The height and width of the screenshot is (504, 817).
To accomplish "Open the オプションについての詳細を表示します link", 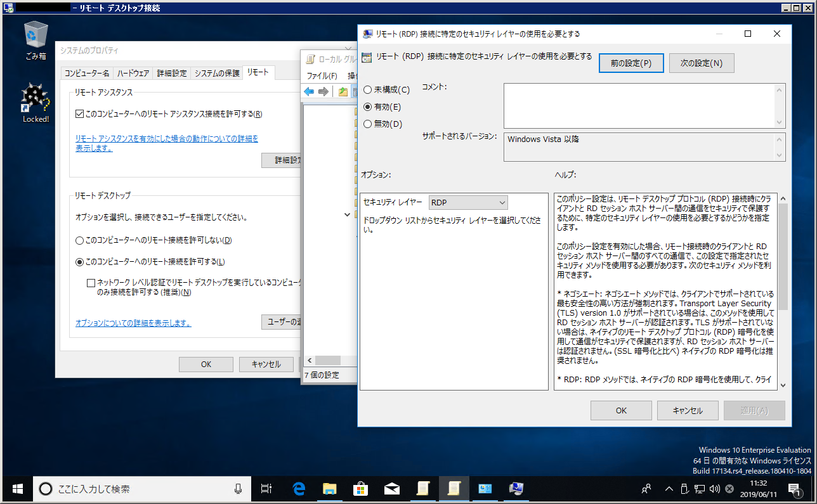I will [x=133, y=323].
